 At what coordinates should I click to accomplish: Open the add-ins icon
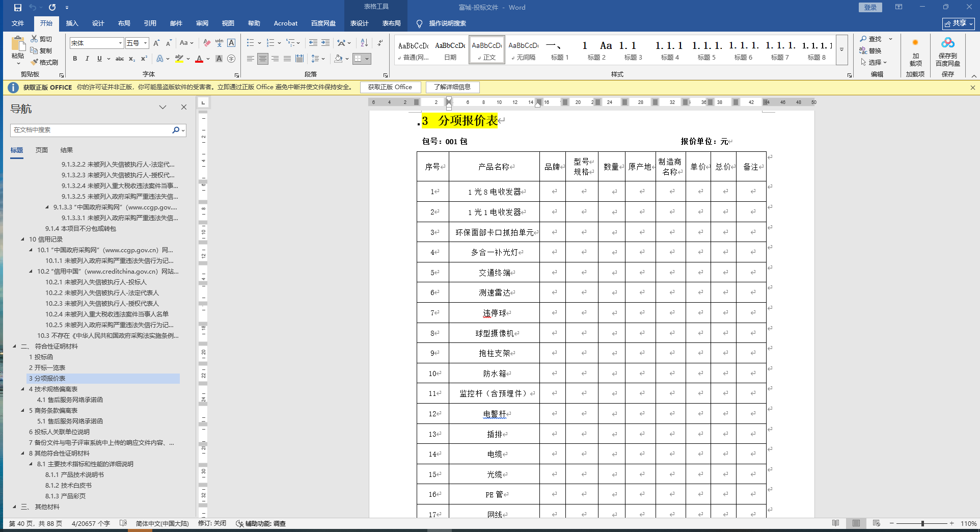pyautogui.click(x=915, y=43)
